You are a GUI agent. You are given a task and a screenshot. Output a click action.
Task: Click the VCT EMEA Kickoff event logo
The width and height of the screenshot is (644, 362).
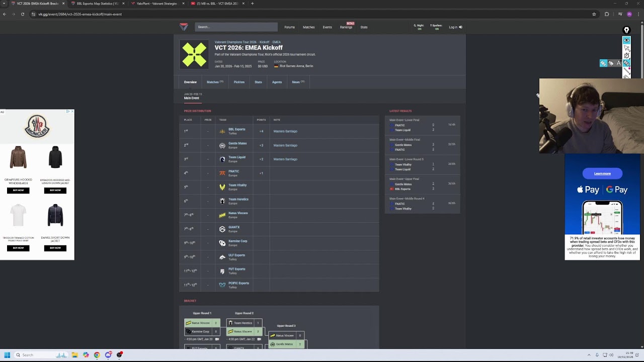tap(194, 54)
